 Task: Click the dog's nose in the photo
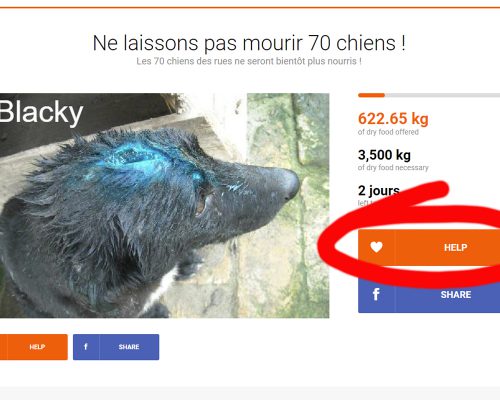click(x=289, y=185)
